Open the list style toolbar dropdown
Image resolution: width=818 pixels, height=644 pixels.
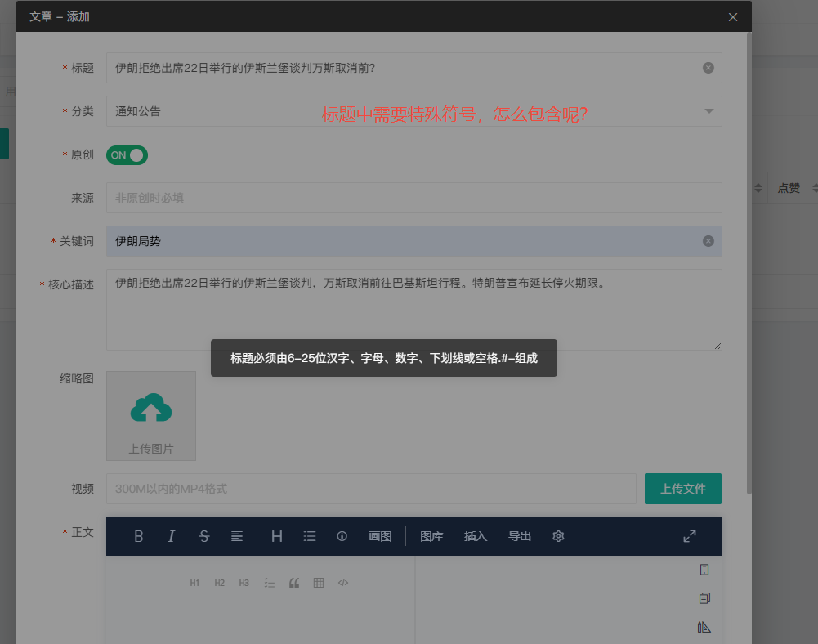tap(310, 536)
